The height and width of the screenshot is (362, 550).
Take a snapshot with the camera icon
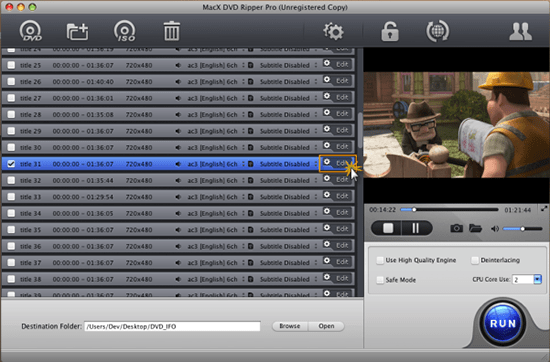point(456,228)
